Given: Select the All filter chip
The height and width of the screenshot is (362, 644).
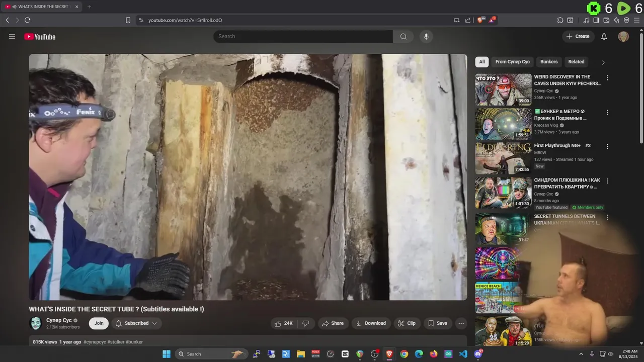Looking at the screenshot, I should [x=482, y=62].
